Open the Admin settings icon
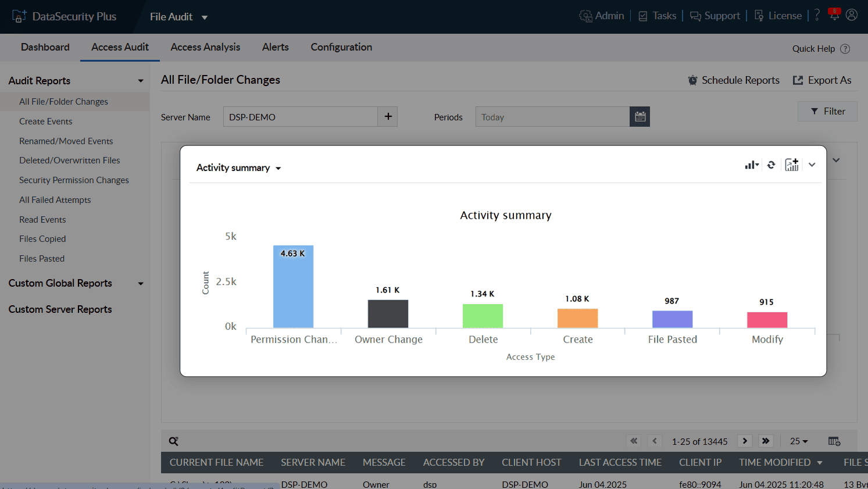The height and width of the screenshot is (489, 868). point(585,16)
